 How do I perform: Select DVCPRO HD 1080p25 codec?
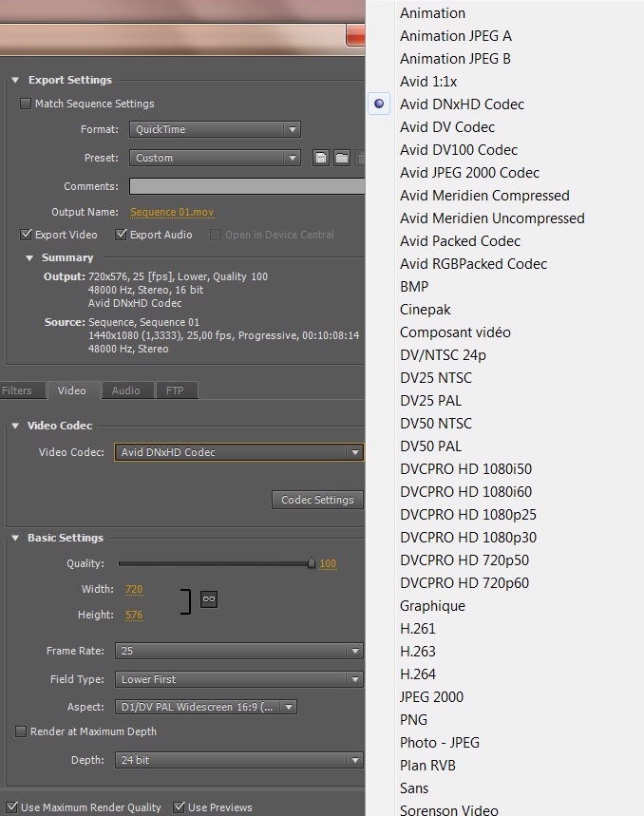[467, 515]
